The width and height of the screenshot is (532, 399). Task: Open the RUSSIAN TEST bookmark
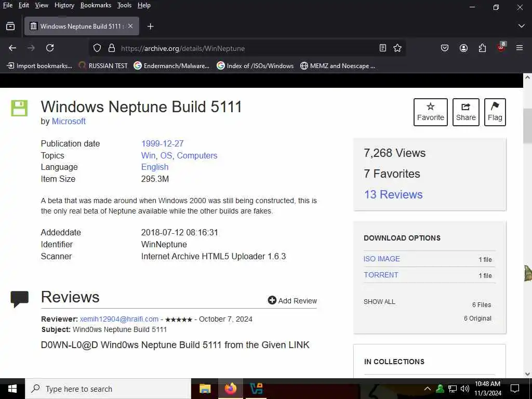pyautogui.click(x=103, y=66)
